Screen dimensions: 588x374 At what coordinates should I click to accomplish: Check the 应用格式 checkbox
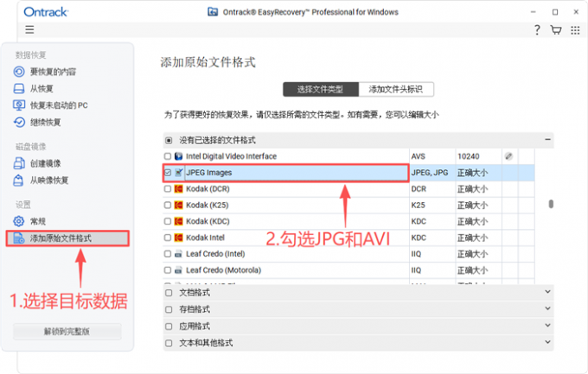169,326
